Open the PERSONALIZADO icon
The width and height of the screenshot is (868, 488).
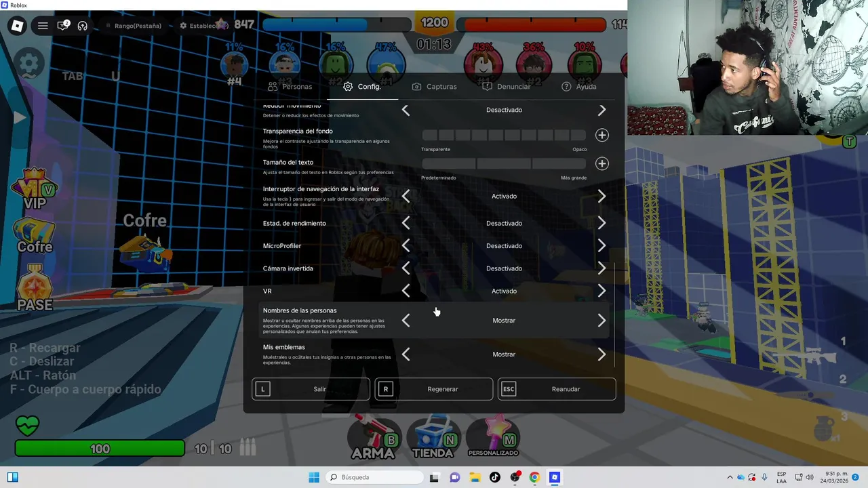(x=494, y=437)
